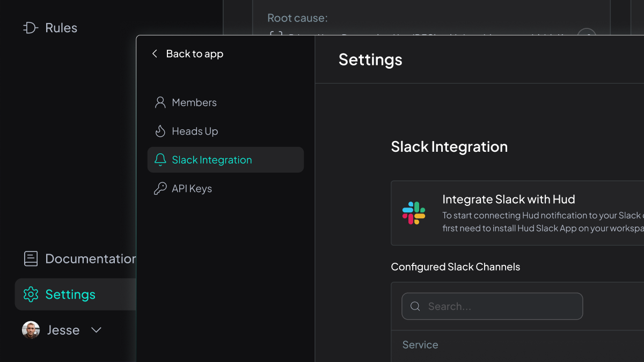Click Jesse's profile avatar
The width and height of the screenshot is (644, 362).
(31, 330)
